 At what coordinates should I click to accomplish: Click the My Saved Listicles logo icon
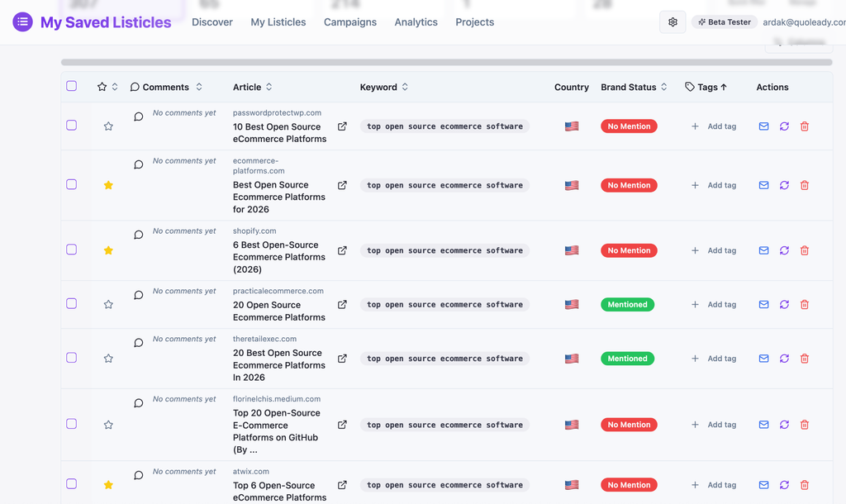22,22
